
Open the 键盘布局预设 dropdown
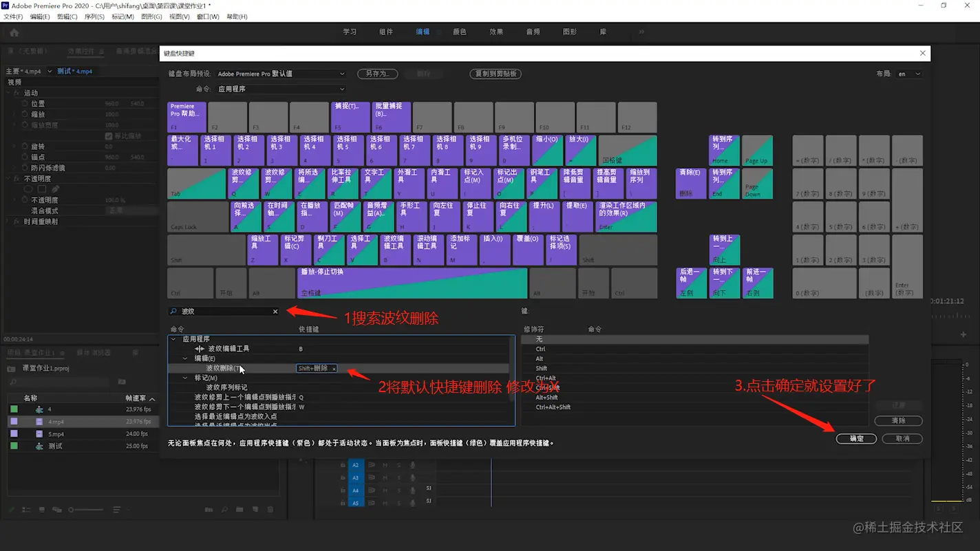point(280,74)
